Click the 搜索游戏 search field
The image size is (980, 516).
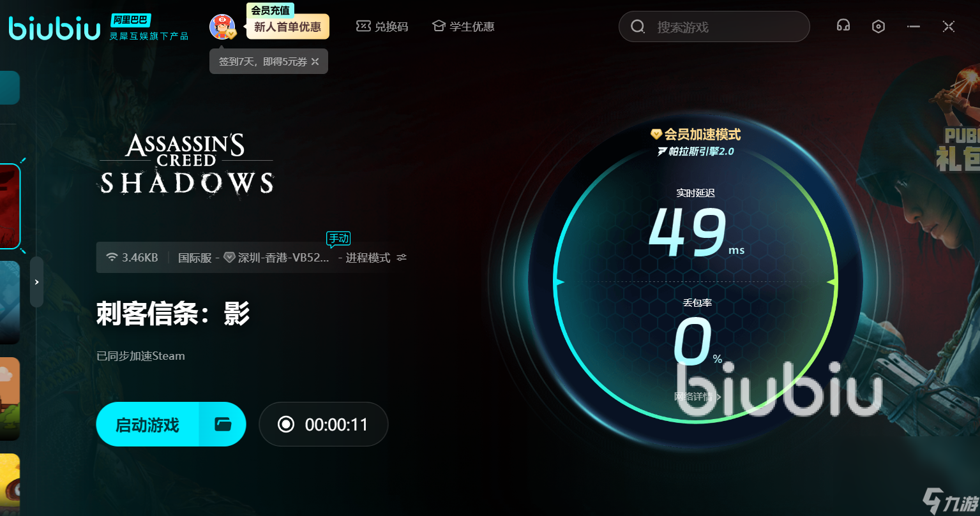click(x=714, y=27)
